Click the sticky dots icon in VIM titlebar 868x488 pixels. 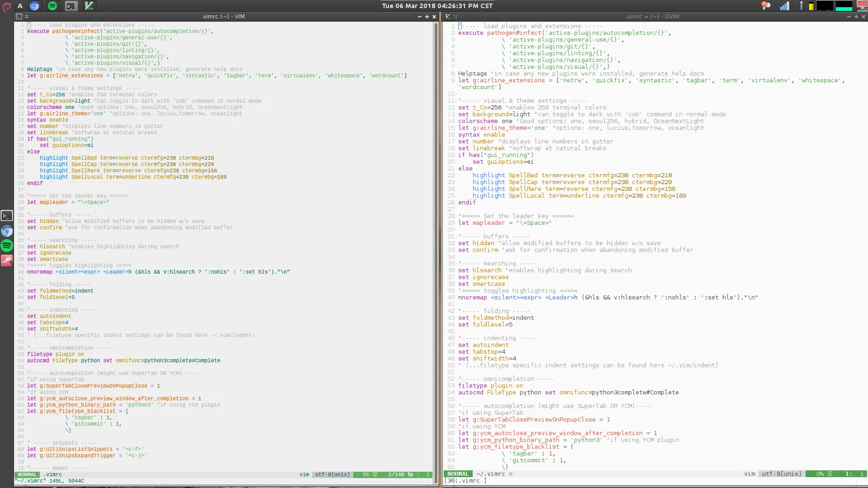coord(27,16)
